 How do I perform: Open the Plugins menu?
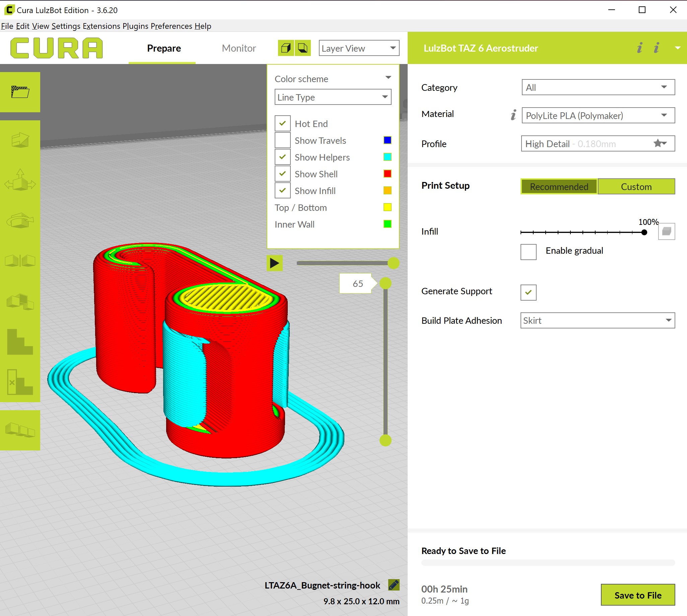pos(135,26)
